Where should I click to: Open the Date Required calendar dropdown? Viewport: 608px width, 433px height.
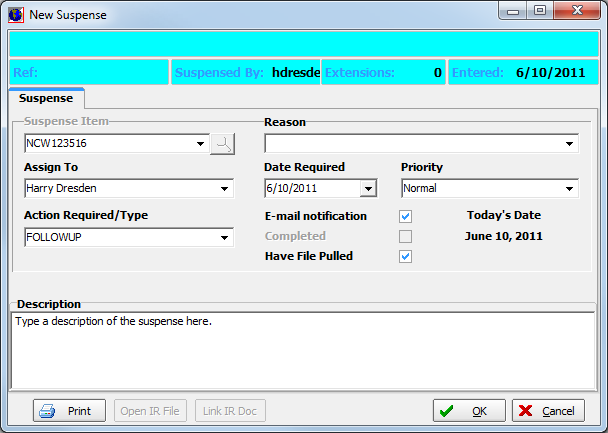[368, 188]
